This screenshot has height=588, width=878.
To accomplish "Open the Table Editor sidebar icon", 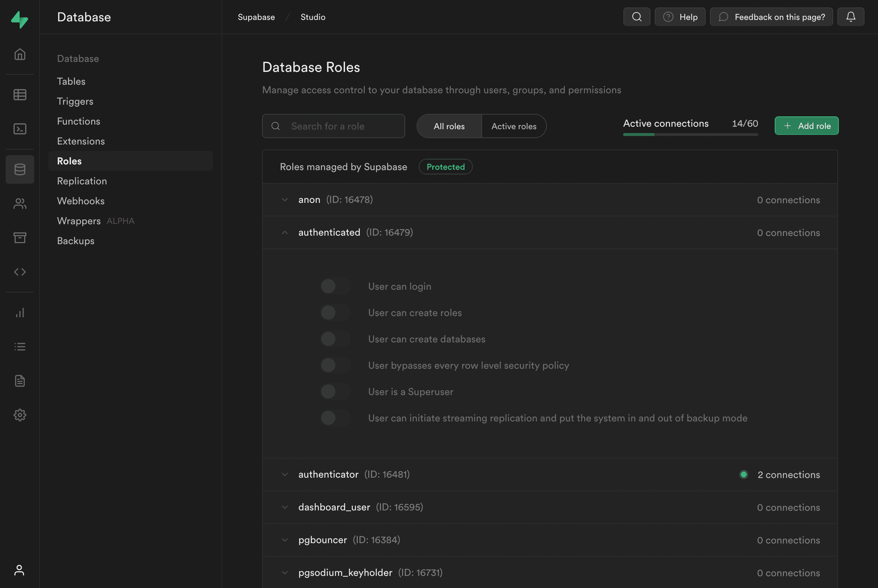I will [x=20, y=95].
